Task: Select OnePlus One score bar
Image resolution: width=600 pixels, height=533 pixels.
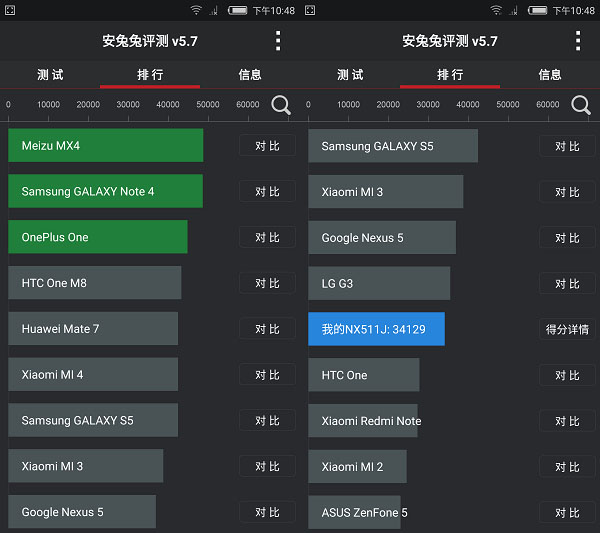Action: coord(98,237)
